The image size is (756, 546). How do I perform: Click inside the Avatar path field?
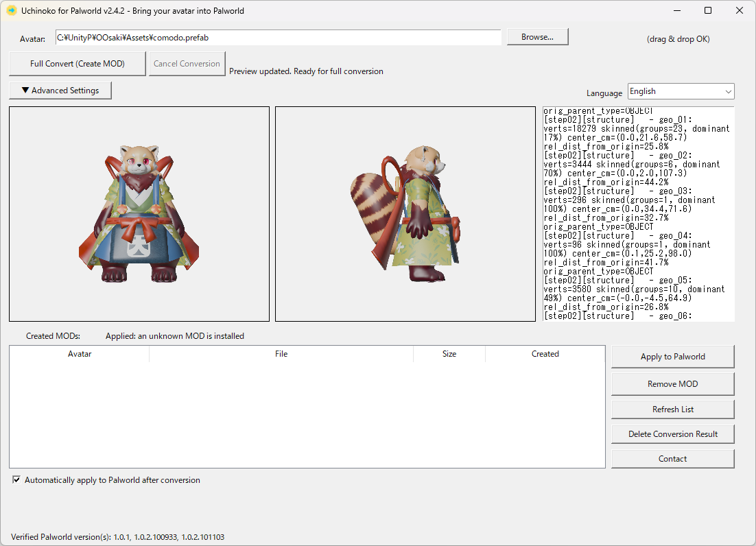click(x=279, y=38)
